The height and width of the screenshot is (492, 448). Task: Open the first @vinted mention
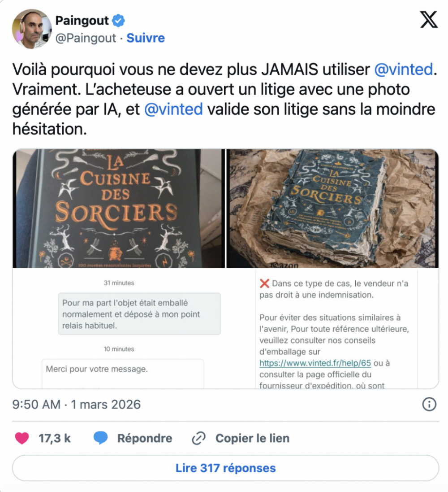404,70
